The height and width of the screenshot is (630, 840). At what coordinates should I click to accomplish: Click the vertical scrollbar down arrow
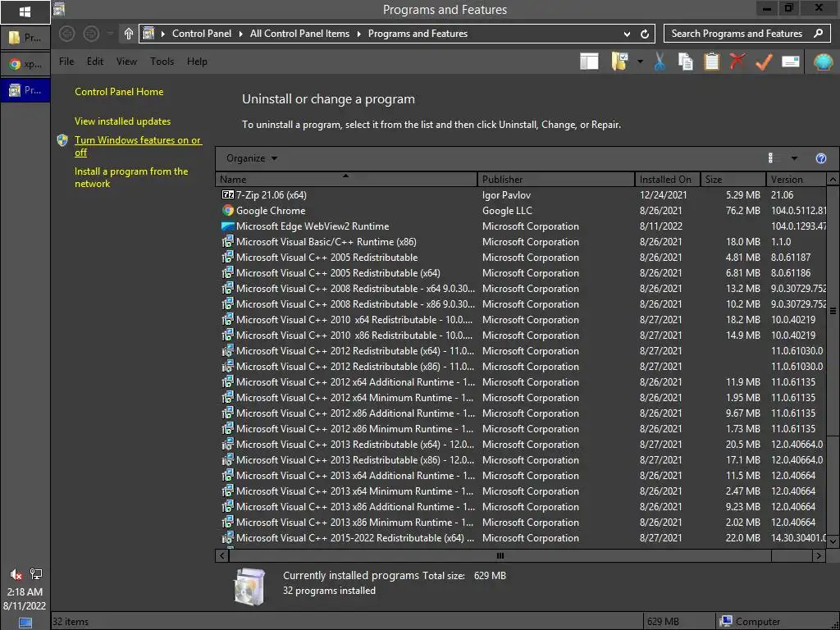833,541
